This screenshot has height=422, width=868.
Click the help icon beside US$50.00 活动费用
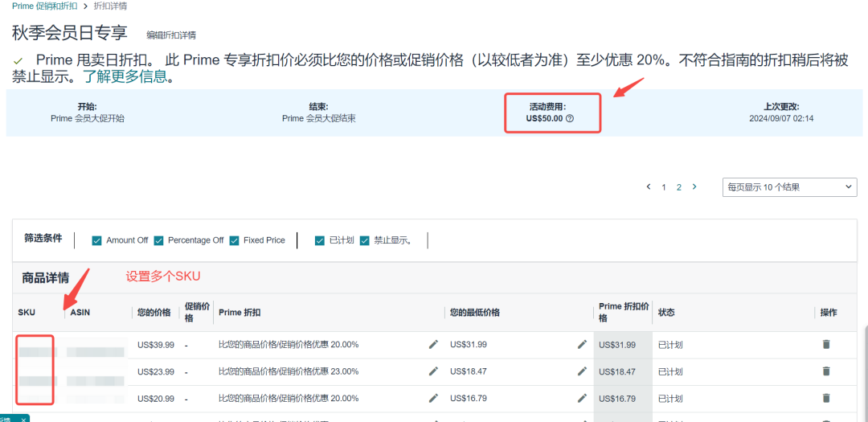(570, 118)
